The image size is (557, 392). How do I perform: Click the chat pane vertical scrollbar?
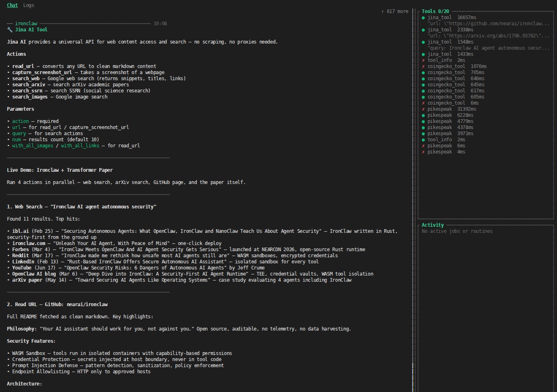click(x=413, y=199)
